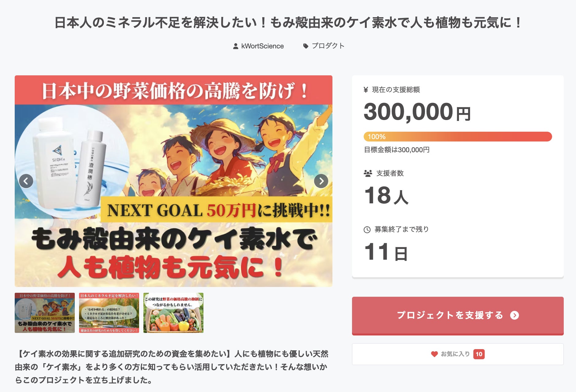Select the third thumbnail with vegetables
The image size is (576, 392).
173,313
